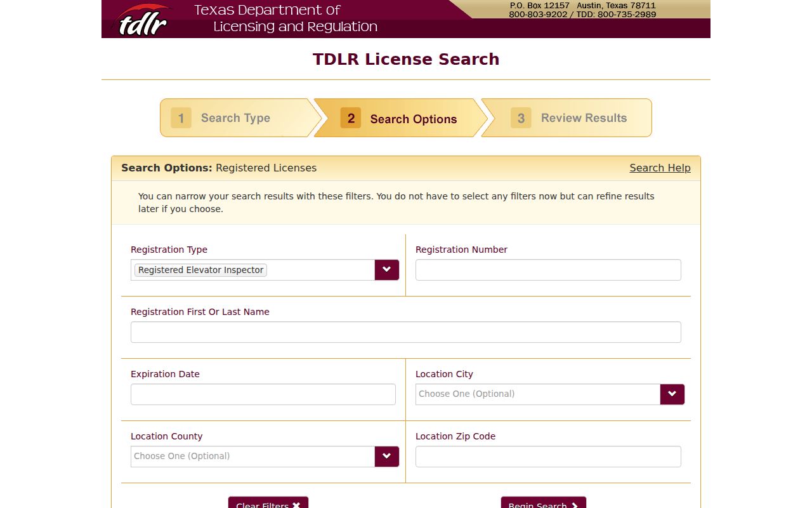812x508 pixels.
Task: Click the 'Registration Type' label
Action: [x=169, y=250]
